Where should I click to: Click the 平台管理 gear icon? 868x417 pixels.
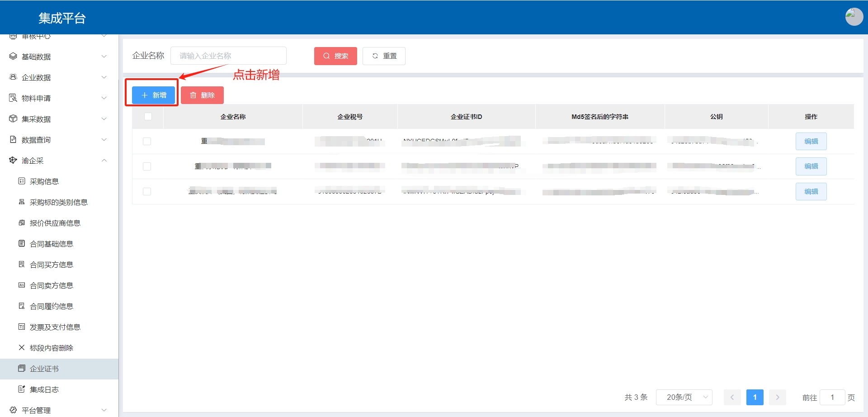(13, 410)
